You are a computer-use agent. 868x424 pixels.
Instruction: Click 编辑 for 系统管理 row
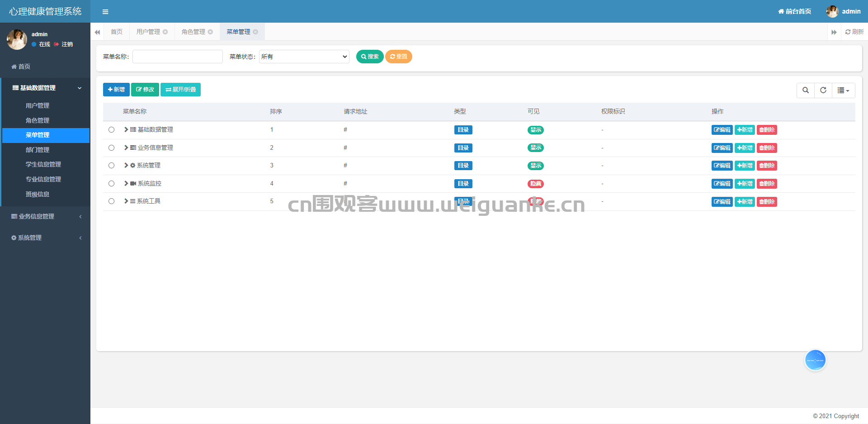pyautogui.click(x=722, y=166)
